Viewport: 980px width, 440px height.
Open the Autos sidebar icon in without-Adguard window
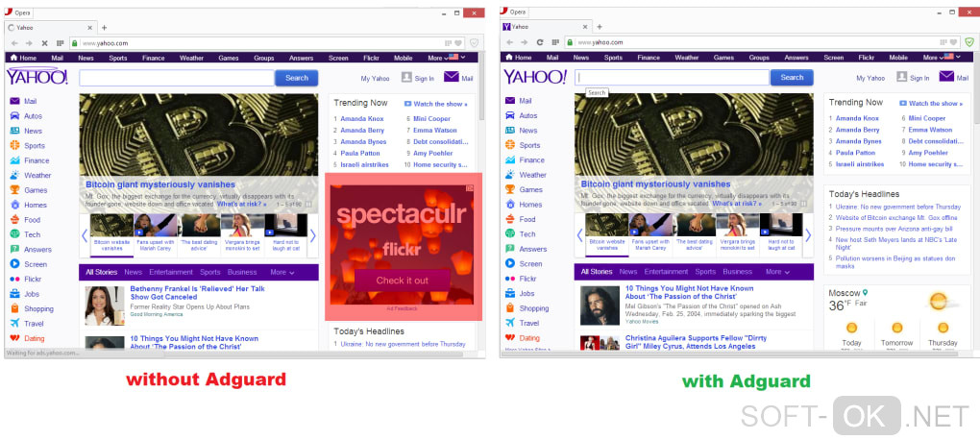[x=14, y=115]
